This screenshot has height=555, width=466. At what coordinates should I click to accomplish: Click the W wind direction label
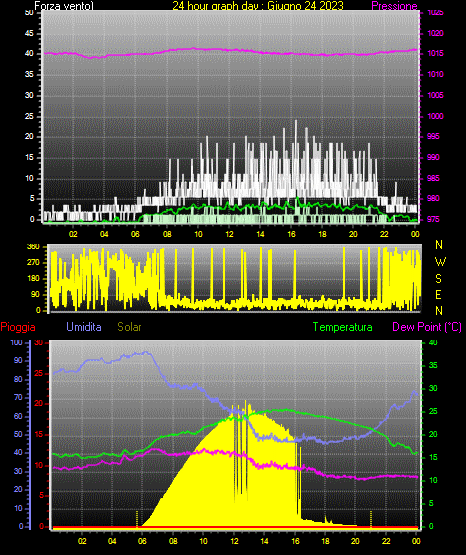click(440, 262)
